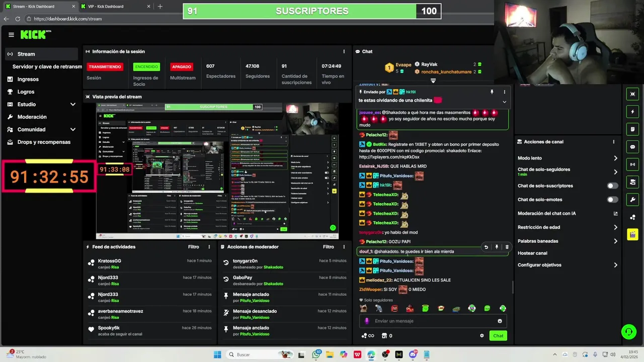Viewport: 644px width, 362px height.
Task: Open chat settings gear
Action: coord(481,336)
